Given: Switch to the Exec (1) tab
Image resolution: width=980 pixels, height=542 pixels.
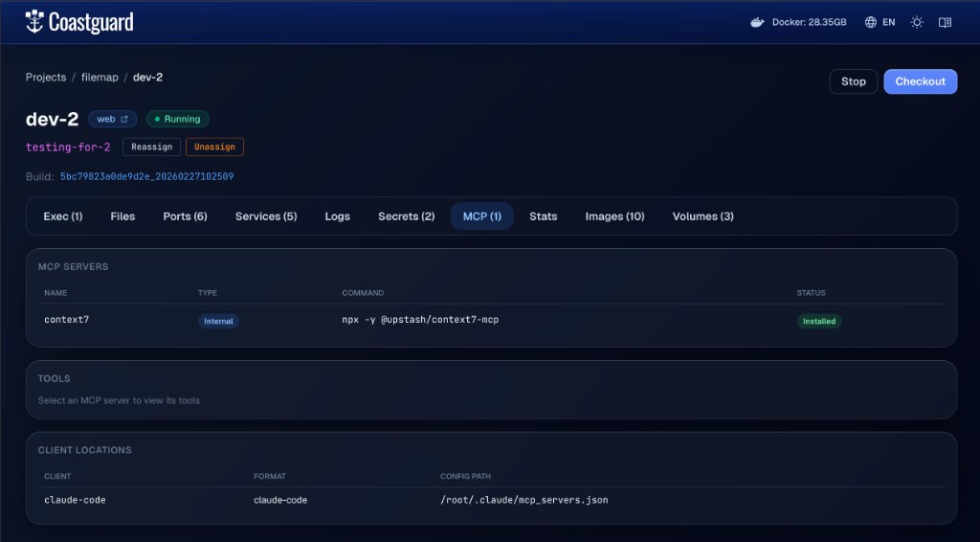Looking at the screenshot, I should click(x=63, y=216).
